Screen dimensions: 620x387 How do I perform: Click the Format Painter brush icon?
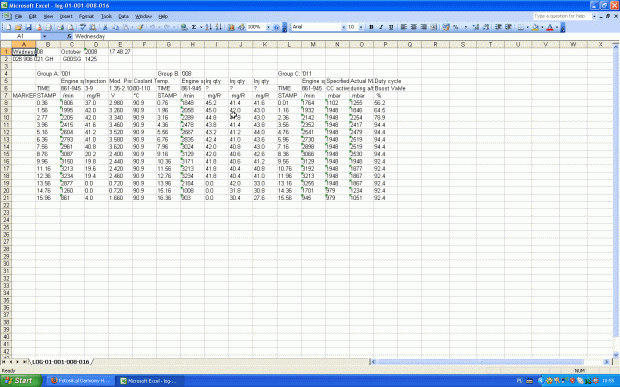(x=140, y=27)
